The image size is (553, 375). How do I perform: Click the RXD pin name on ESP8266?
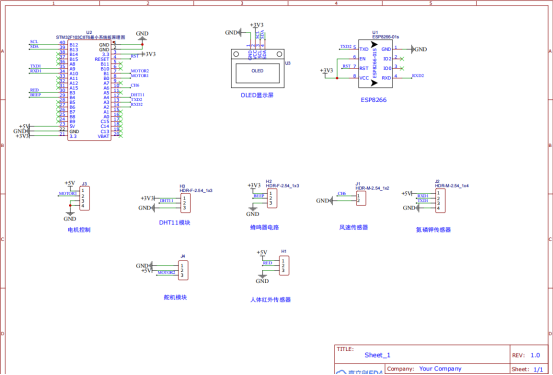click(386, 78)
